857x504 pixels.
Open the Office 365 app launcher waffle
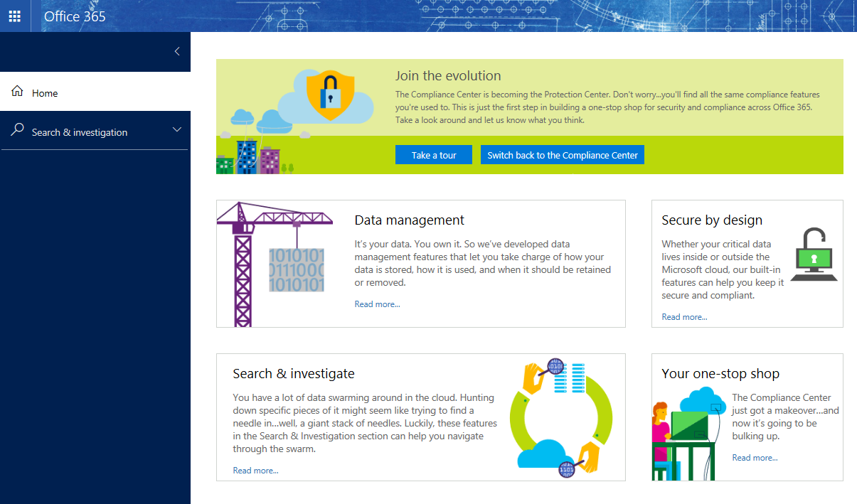pyautogui.click(x=14, y=16)
